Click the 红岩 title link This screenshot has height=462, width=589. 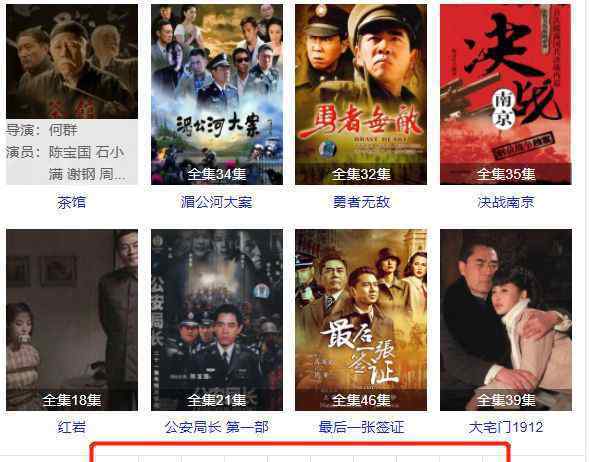pos(72,427)
